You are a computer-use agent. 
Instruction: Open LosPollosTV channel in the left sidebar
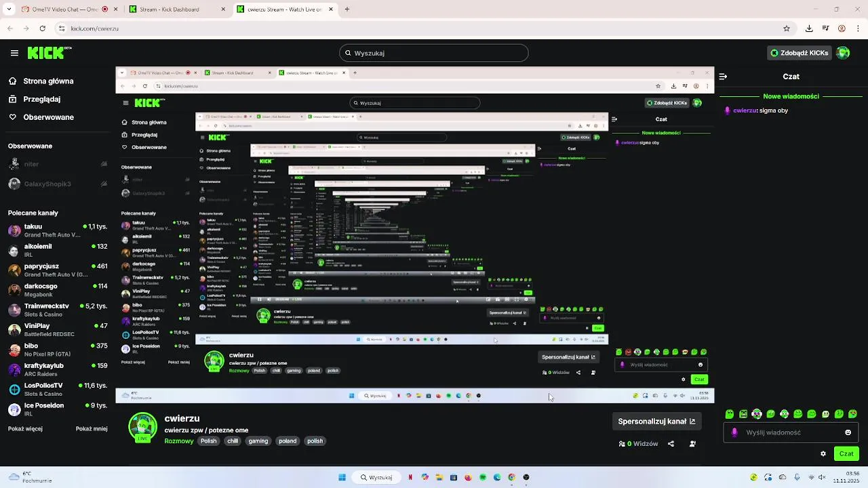pos(58,389)
